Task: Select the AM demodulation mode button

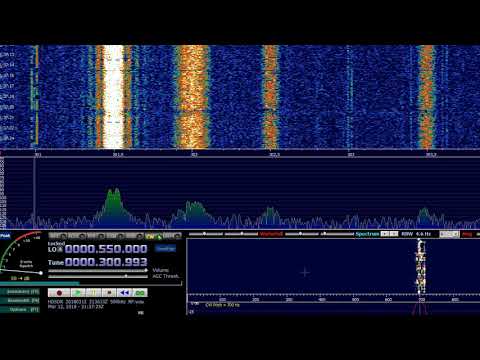Action: 58,236
